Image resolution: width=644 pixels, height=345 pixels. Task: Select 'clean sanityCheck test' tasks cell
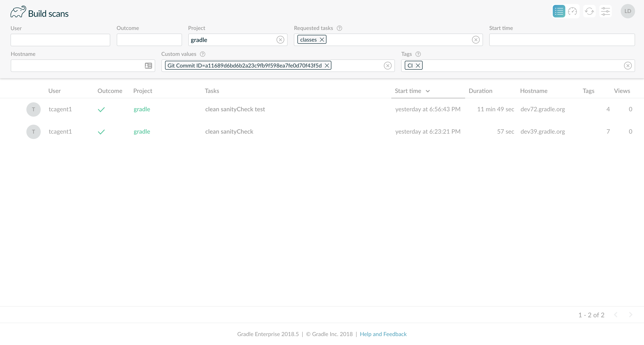235,109
